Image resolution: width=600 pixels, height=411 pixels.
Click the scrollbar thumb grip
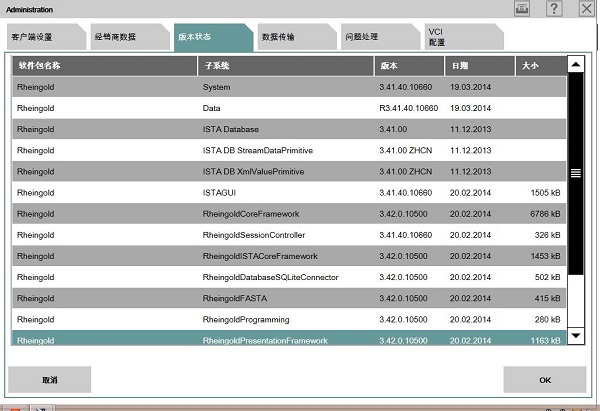[576, 173]
